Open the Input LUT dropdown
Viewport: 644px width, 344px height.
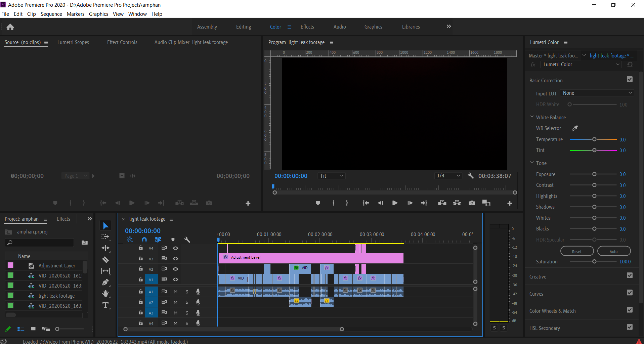(597, 93)
